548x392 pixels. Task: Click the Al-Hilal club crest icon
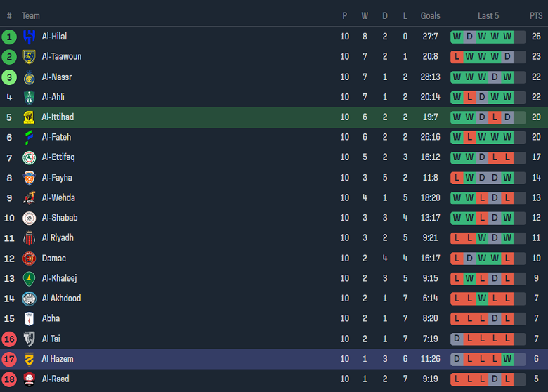pyautogui.click(x=29, y=37)
